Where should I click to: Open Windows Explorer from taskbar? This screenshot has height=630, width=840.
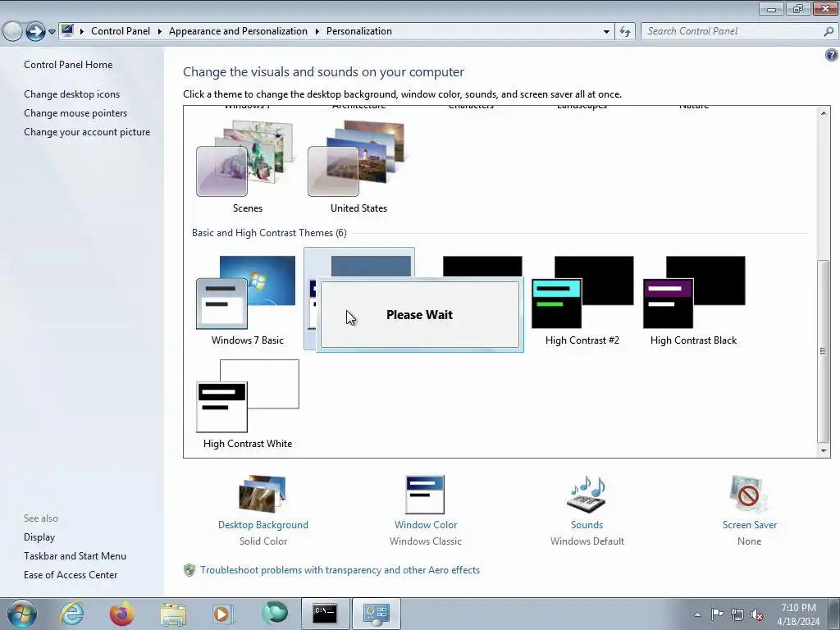pyautogui.click(x=173, y=614)
